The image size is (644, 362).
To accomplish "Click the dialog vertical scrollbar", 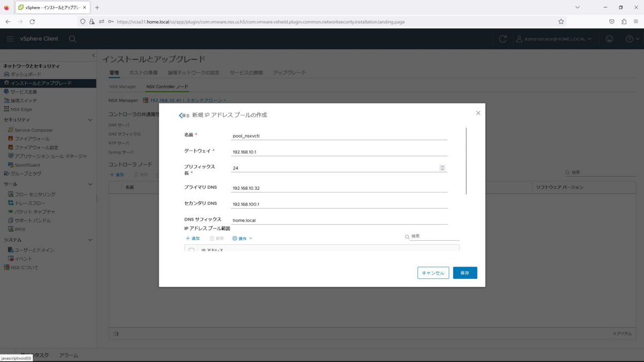I will [466, 161].
